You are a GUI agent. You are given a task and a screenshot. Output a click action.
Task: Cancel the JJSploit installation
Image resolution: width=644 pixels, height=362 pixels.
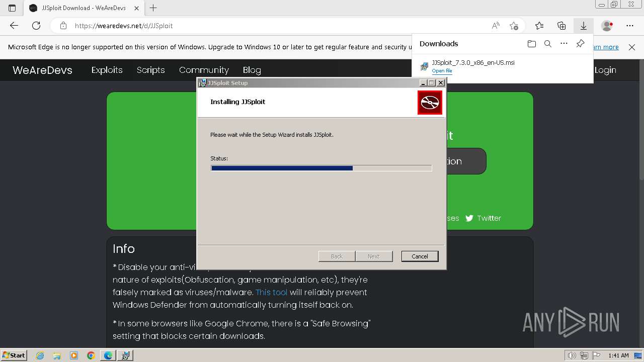click(420, 256)
